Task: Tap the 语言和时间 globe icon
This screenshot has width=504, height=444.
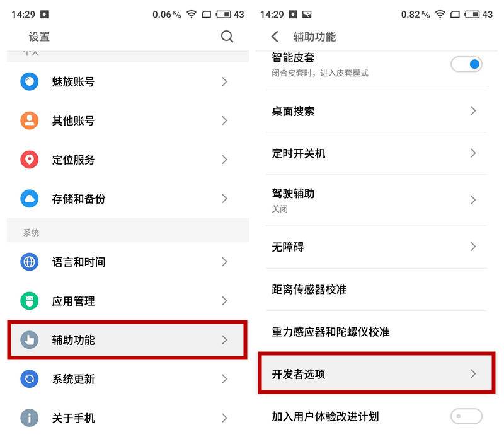Action: [x=29, y=262]
